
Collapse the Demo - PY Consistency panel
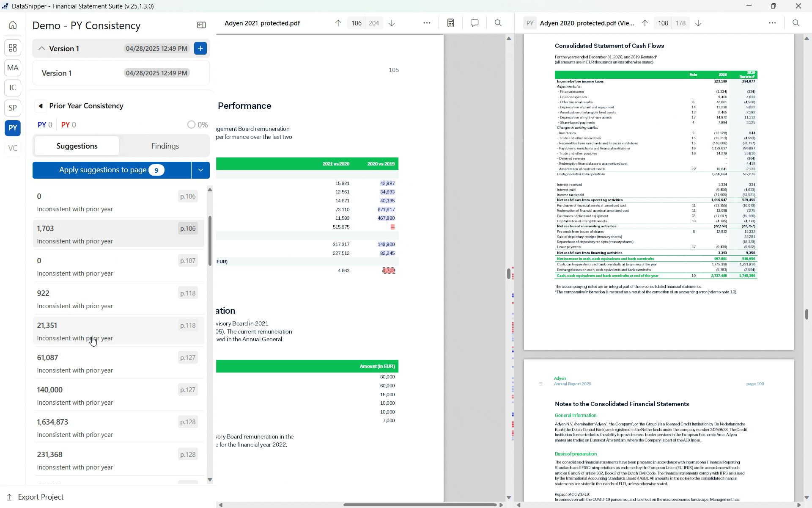201,25
